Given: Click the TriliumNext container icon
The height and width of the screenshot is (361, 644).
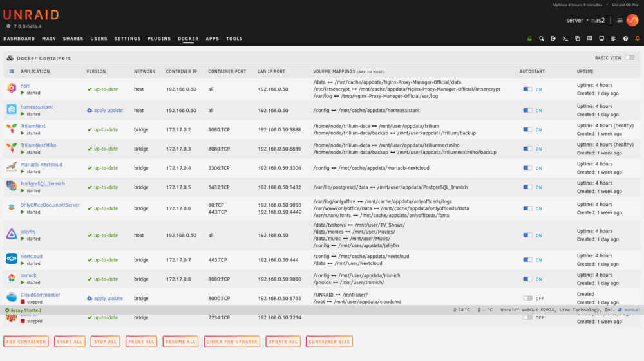Looking at the screenshot, I should click(x=12, y=129).
